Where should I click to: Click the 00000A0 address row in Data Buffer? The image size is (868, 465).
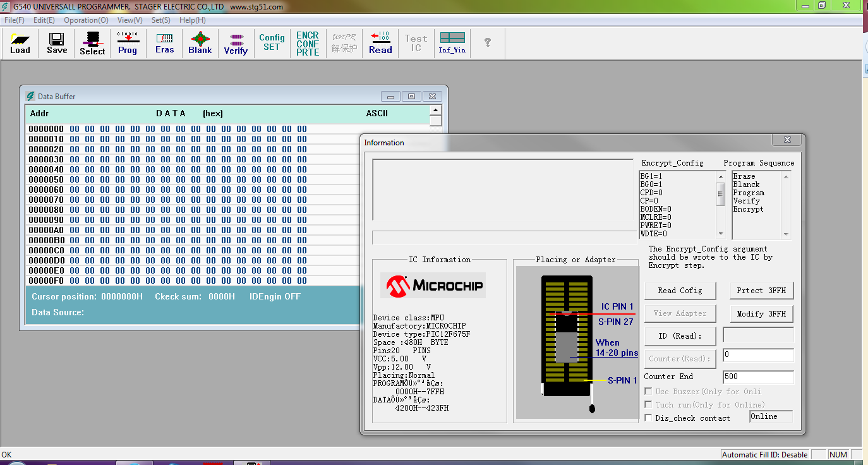[x=167, y=230]
